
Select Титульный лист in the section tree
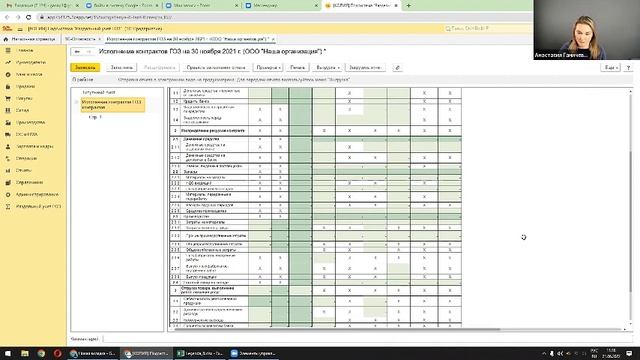pyautogui.click(x=99, y=92)
